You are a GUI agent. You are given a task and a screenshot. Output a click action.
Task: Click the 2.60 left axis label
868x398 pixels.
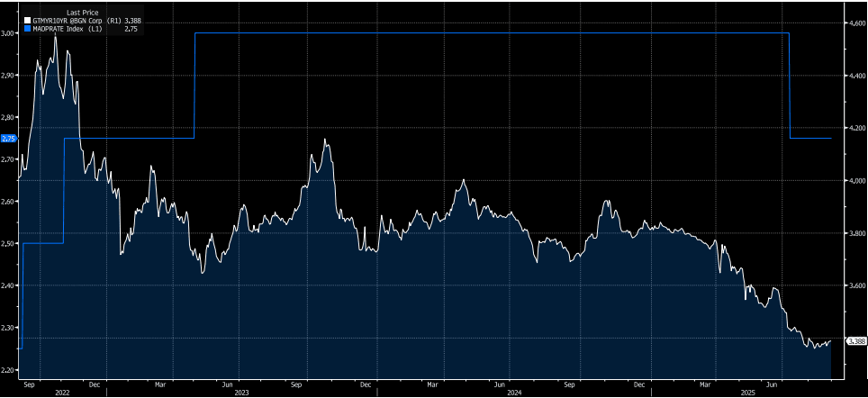pyautogui.click(x=9, y=202)
